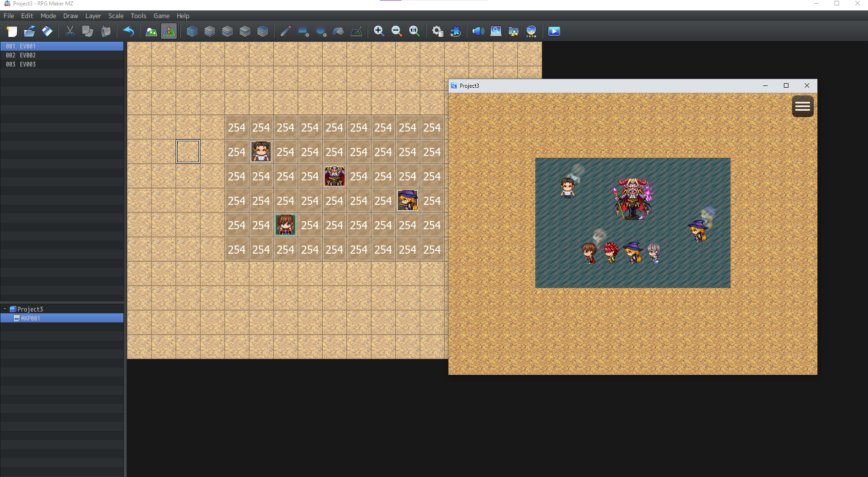Select the Layer 4 button

tap(263, 31)
